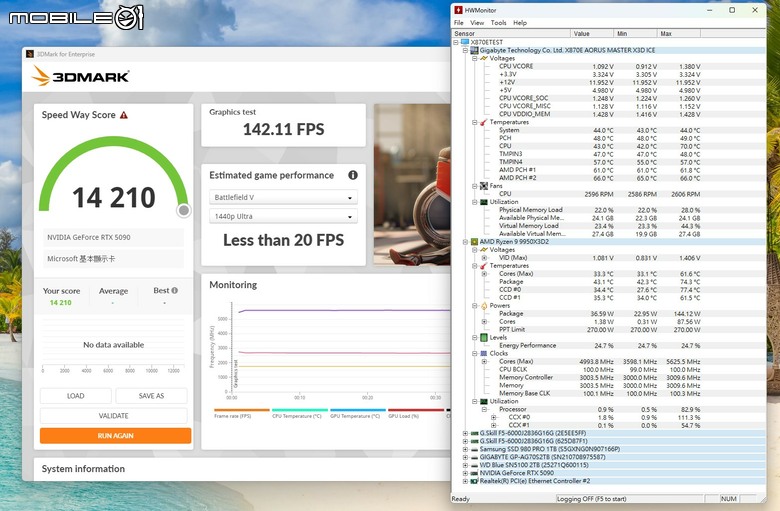The width and height of the screenshot is (780, 511).
Task: Select the X870ETEST computer icon in HWMonitor
Action: coord(465,42)
